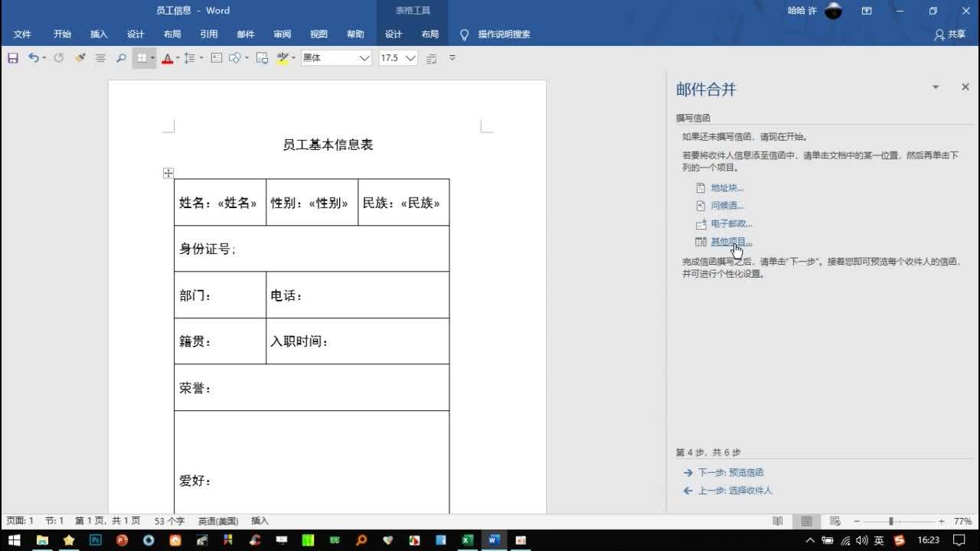Click the 电子邮政 envelope icon
Image resolution: width=980 pixels, height=551 pixels.
[701, 223]
